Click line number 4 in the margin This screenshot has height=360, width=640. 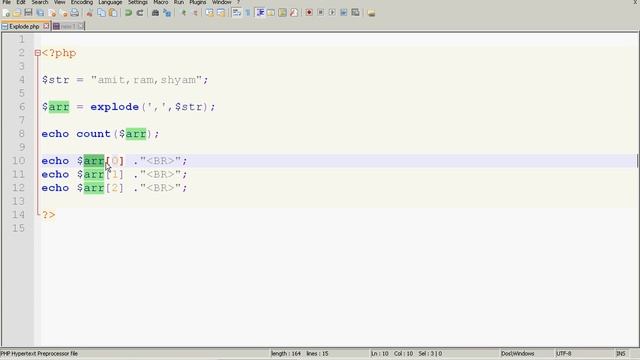point(22,80)
